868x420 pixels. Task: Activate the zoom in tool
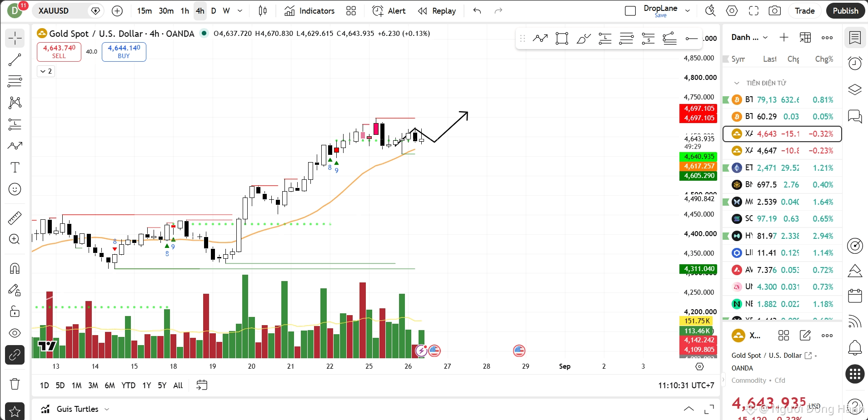(x=15, y=239)
